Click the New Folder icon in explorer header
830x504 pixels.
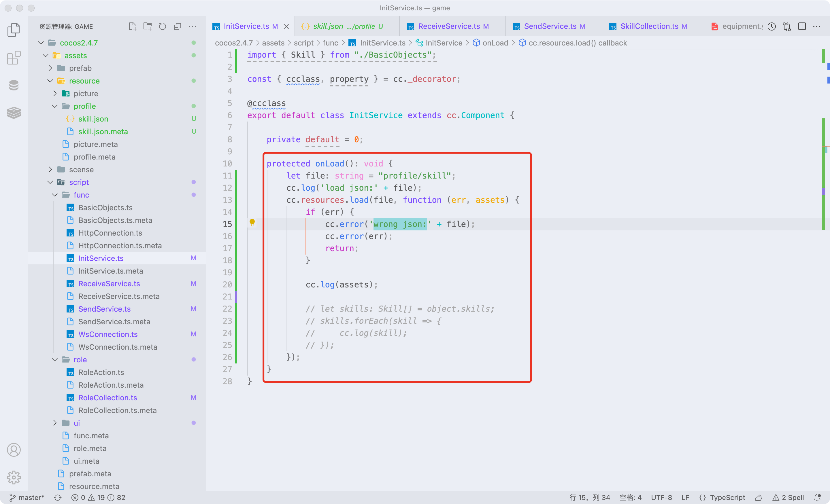pyautogui.click(x=148, y=26)
